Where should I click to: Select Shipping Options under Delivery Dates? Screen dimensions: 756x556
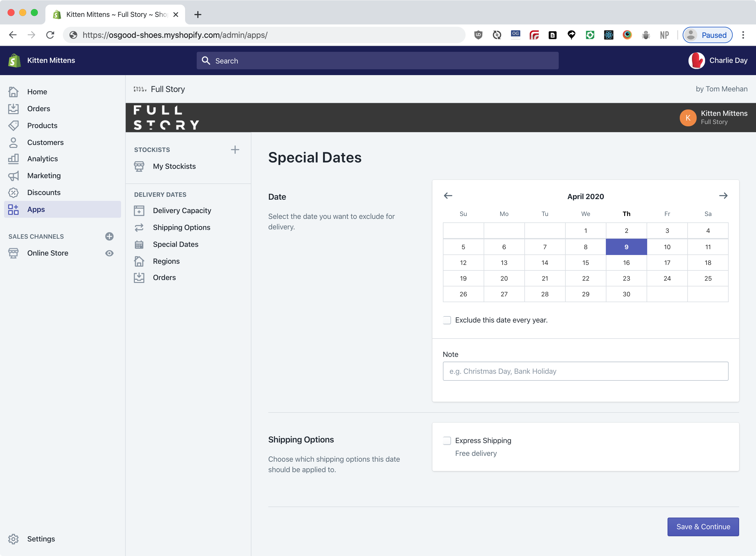click(x=182, y=227)
